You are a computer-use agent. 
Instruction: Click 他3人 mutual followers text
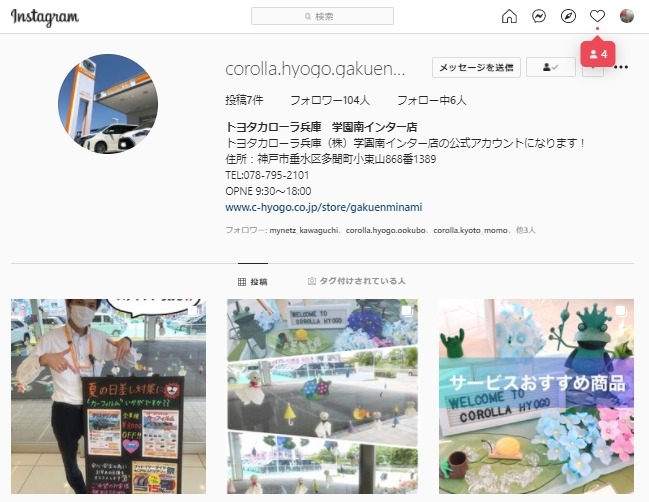tap(525, 230)
